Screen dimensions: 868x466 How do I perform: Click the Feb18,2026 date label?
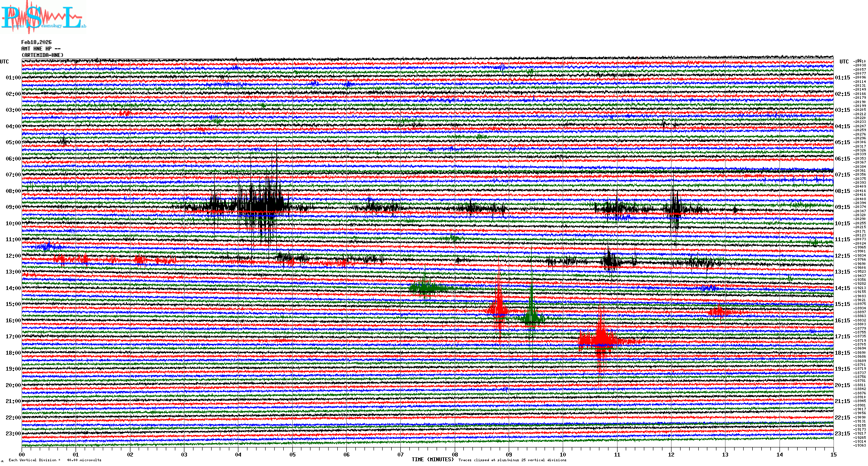click(36, 42)
